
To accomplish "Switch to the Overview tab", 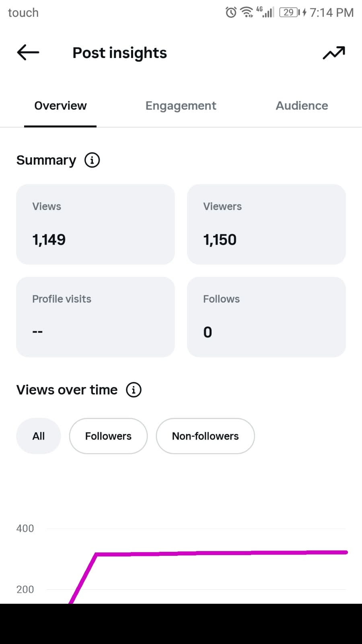I will (60, 105).
